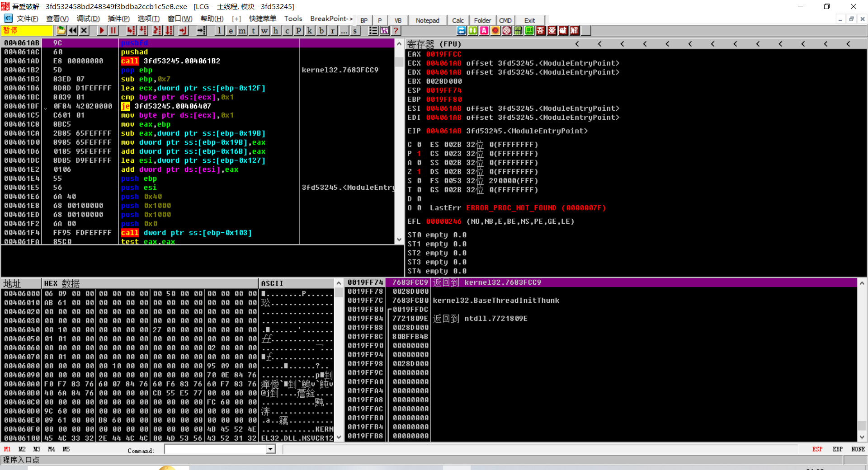This screenshot has height=470, width=868.
Task: Run the program with the red play icon
Action: point(102,30)
